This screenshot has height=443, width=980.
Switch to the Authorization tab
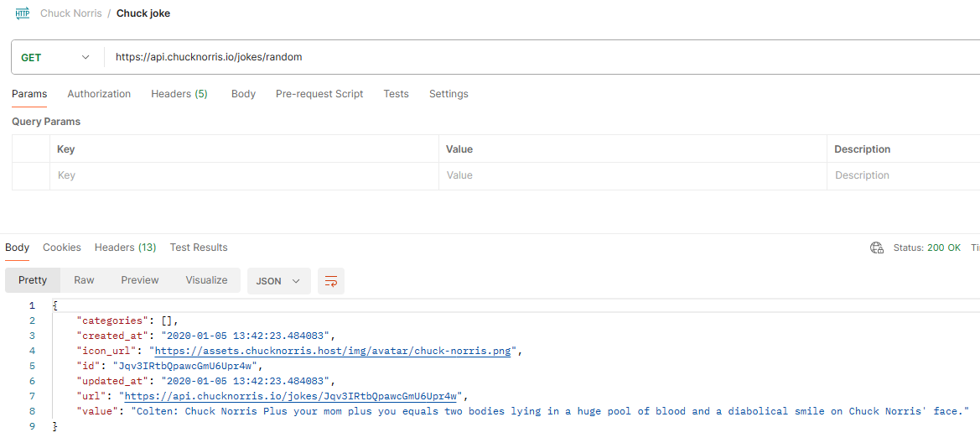[99, 94]
